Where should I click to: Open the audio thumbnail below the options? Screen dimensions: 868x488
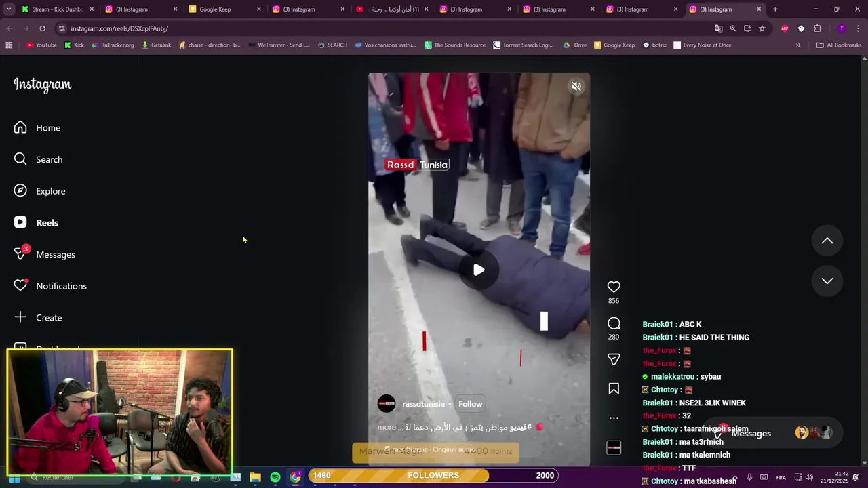point(614,447)
